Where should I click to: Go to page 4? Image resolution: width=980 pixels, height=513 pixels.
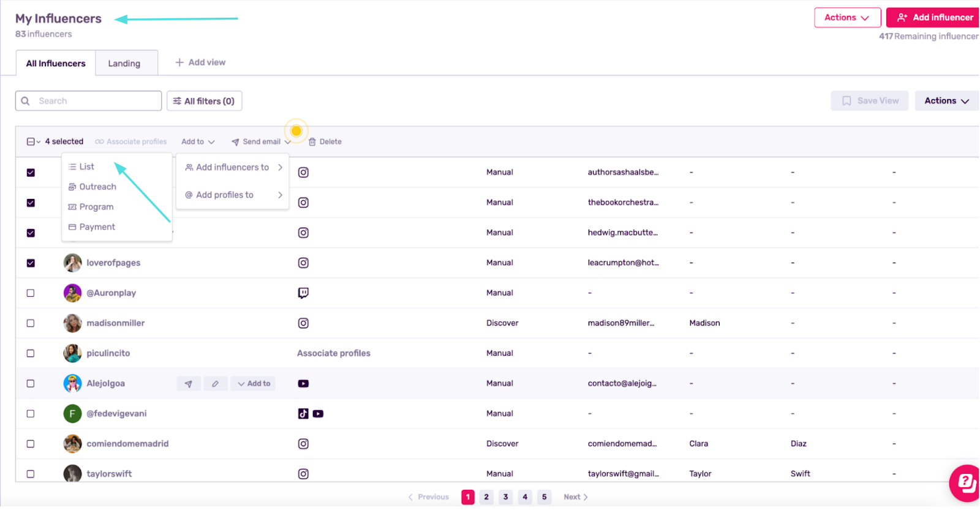tap(525, 497)
